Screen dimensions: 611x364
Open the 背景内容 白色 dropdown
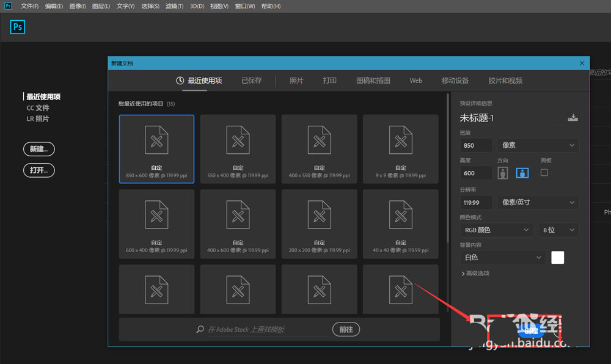click(x=502, y=257)
